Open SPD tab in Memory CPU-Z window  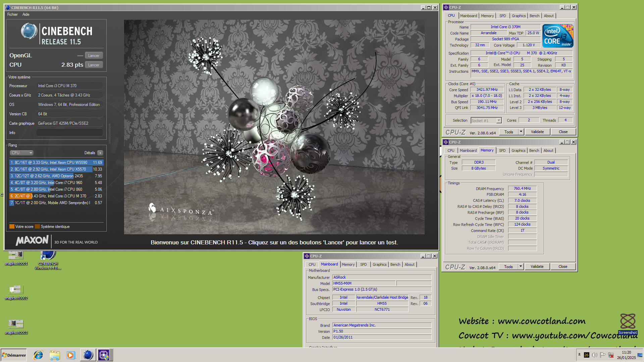pos(502,150)
